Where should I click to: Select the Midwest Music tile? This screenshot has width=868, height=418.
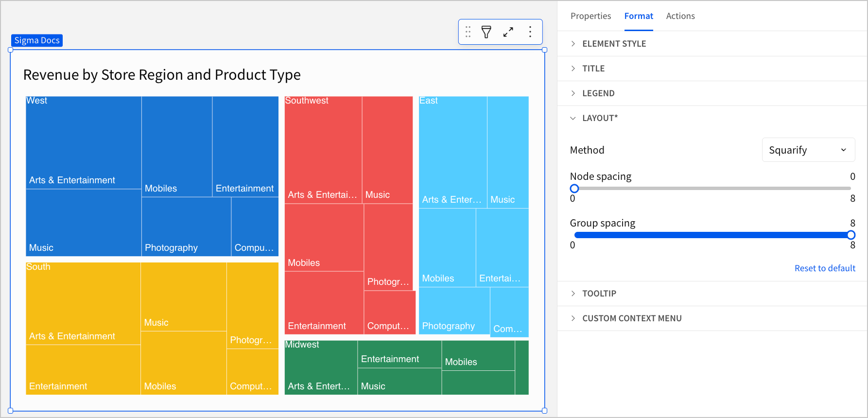[x=399, y=382]
